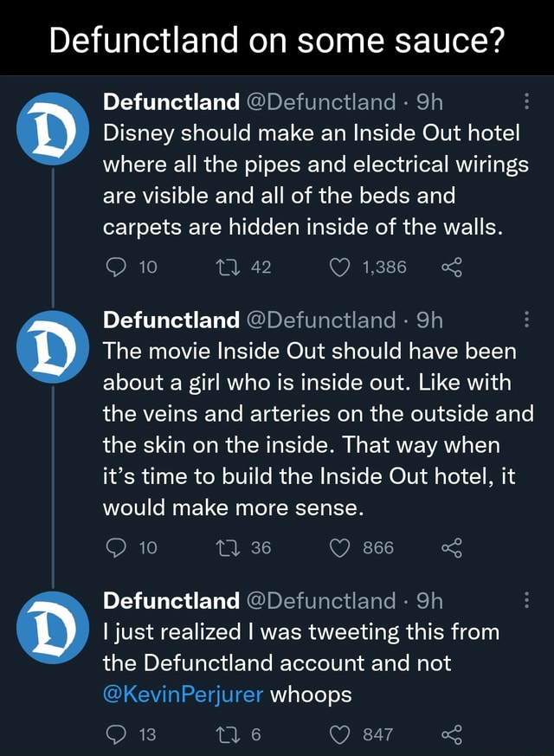
Task: Click the second tweet's profile avatar
Action: pos(54,346)
